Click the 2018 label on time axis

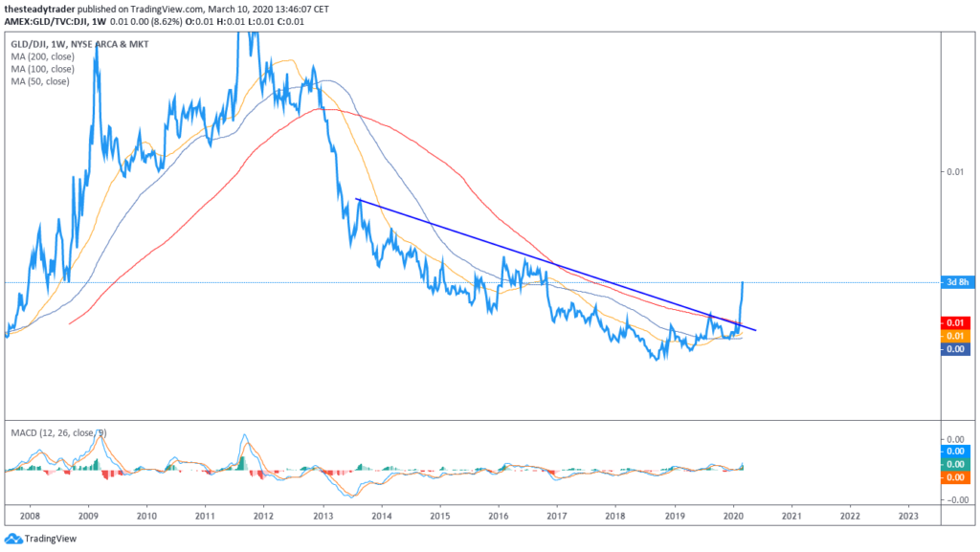pos(615,516)
